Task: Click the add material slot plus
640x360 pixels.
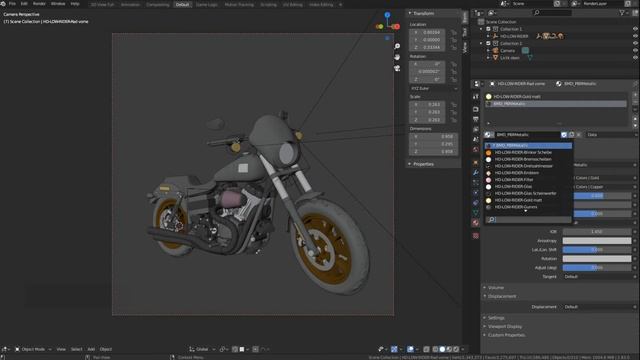Action: [635, 95]
